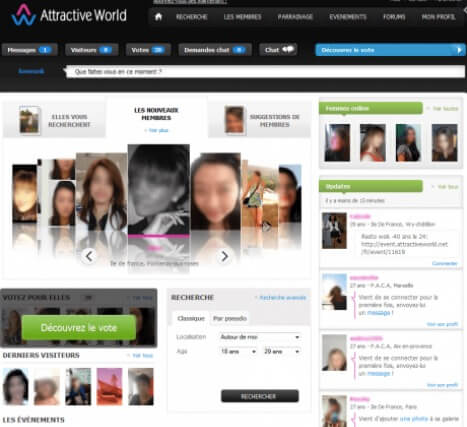467x427 pixels.
Task: Open the first update member's avatar
Action: pyautogui.click(x=334, y=231)
